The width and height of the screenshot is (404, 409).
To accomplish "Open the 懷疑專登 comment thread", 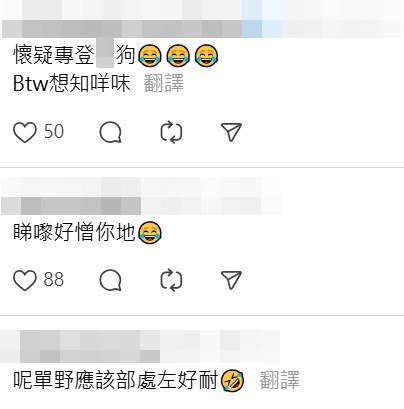I will [116, 55].
